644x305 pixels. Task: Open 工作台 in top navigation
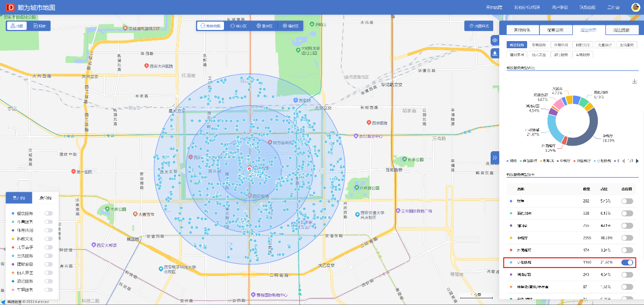click(614, 8)
